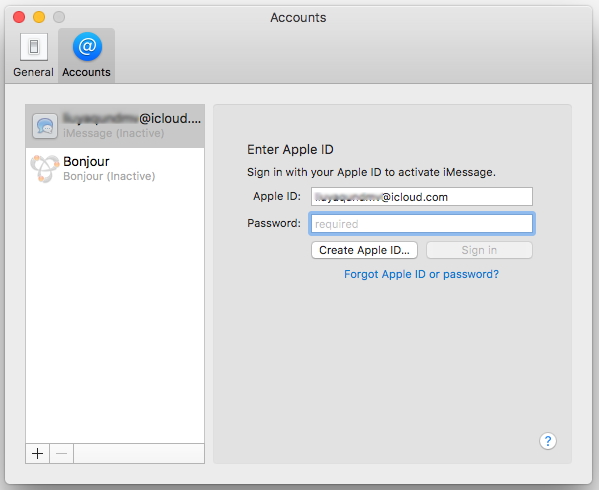Click the iMessage speech bubble icon
Screen dimensions: 599x490
pos(45,126)
